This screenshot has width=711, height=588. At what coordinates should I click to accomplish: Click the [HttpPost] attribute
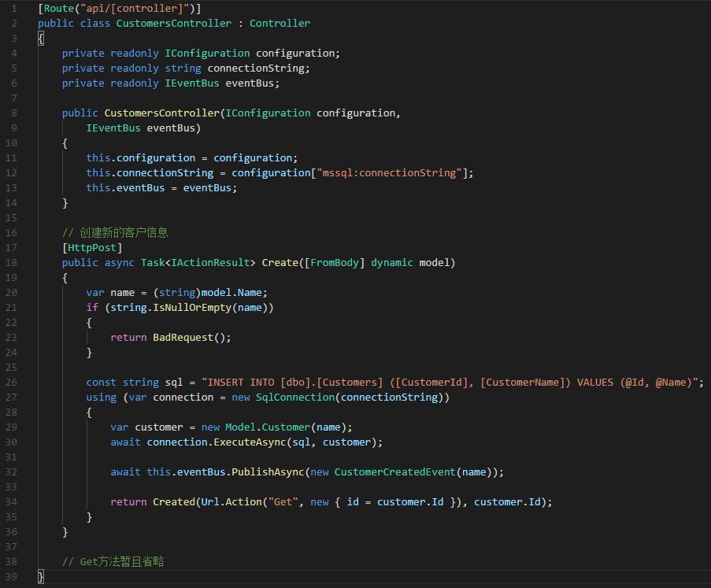[x=92, y=248]
